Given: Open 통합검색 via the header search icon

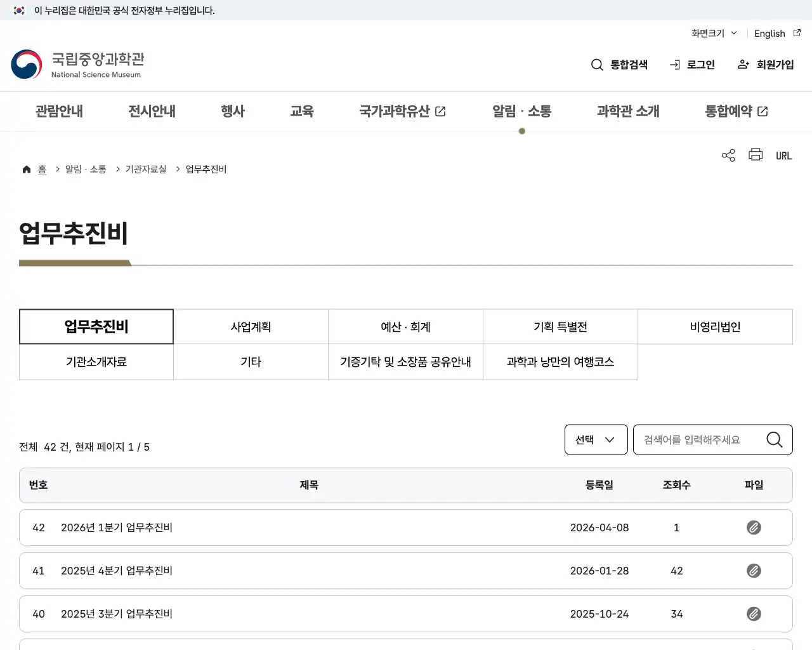Looking at the screenshot, I should pyautogui.click(x=597, y=64).
